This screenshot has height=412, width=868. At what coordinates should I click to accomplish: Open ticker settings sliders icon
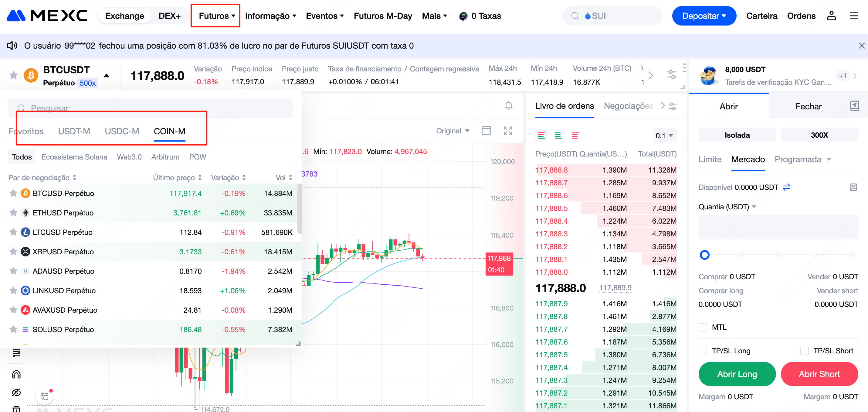point(672,74)
